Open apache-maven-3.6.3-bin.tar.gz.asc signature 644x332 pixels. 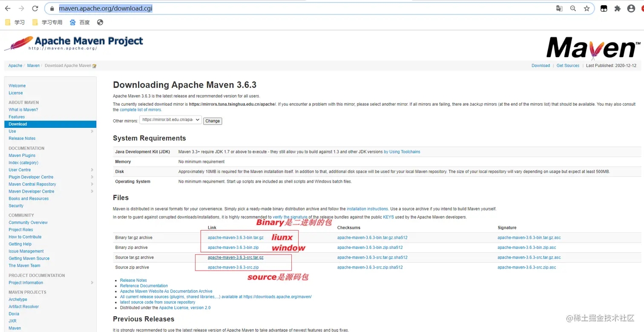tap(529, 237)
